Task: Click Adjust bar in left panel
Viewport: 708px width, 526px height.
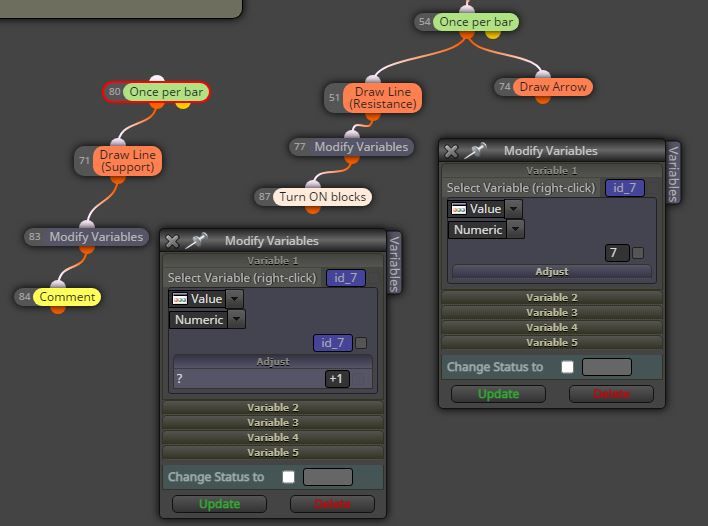Action: pyautogui.click(x=273, y=362)
